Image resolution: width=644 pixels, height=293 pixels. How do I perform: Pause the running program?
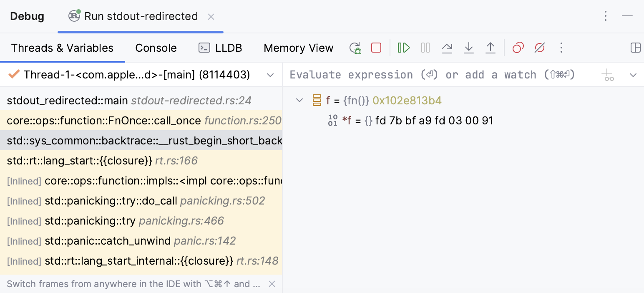(x=425, y=47)
